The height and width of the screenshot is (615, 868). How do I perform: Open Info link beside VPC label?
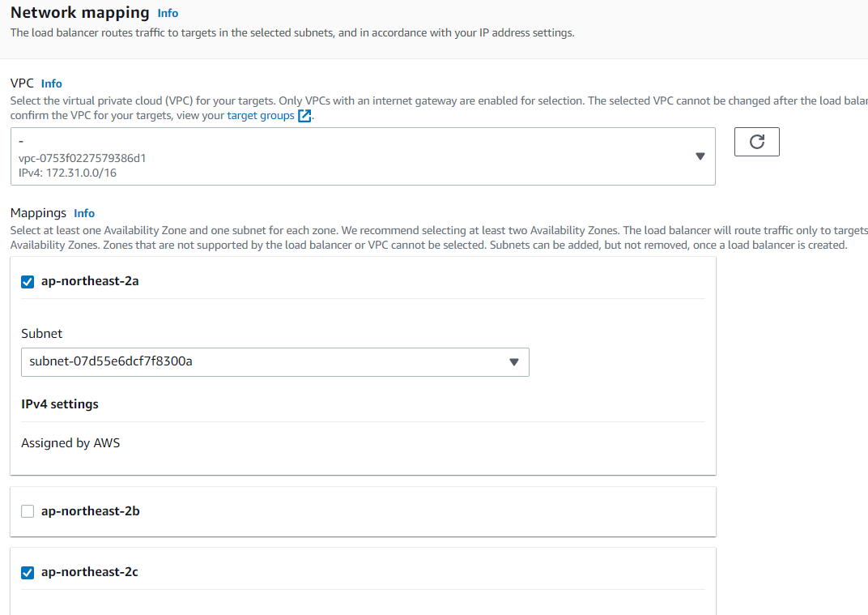coord(51,83)
